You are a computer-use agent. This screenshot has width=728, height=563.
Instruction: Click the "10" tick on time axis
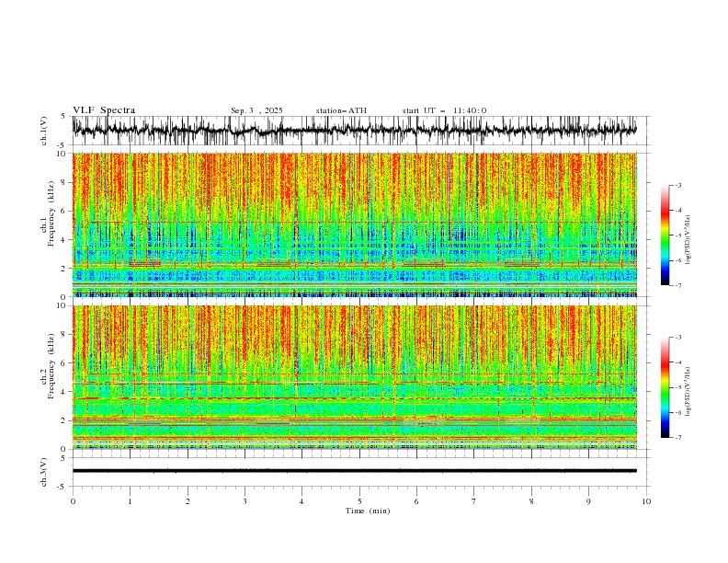click(646, 501)
